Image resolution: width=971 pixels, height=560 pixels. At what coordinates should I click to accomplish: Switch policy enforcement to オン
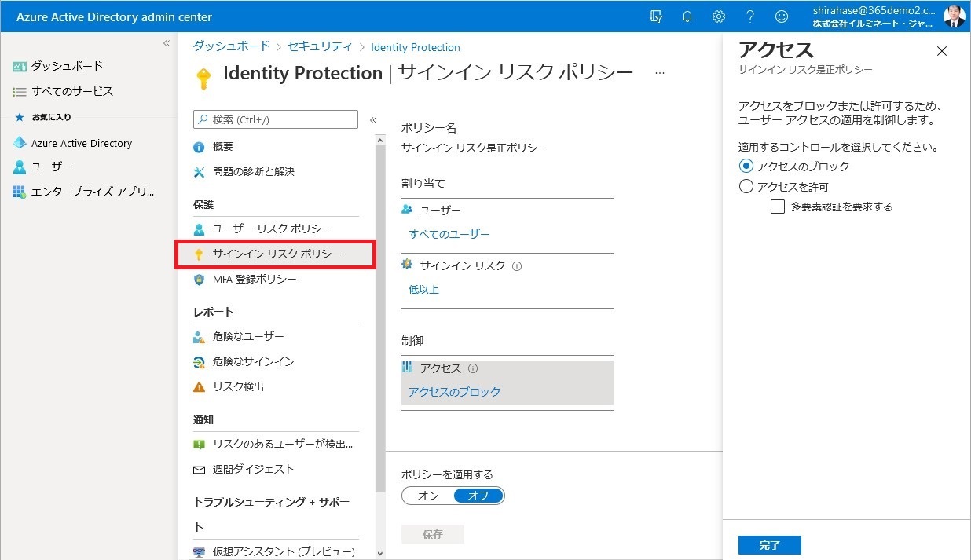pos(428,496)
